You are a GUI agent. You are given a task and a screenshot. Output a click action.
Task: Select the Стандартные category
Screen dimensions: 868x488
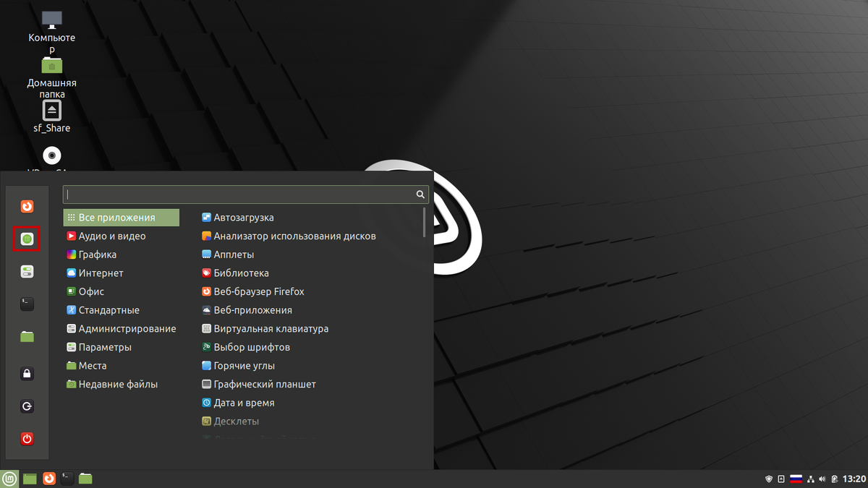tap(122, 310)
